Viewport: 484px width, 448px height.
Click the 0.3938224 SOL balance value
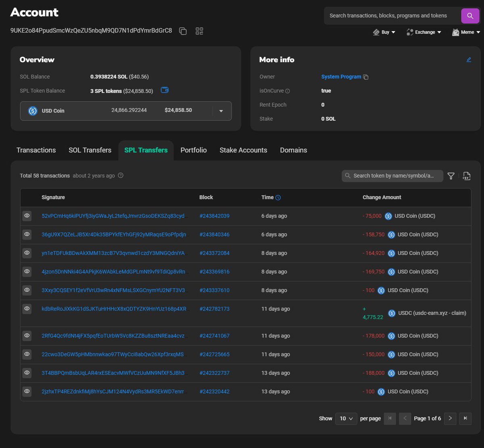tap(109, 77)
